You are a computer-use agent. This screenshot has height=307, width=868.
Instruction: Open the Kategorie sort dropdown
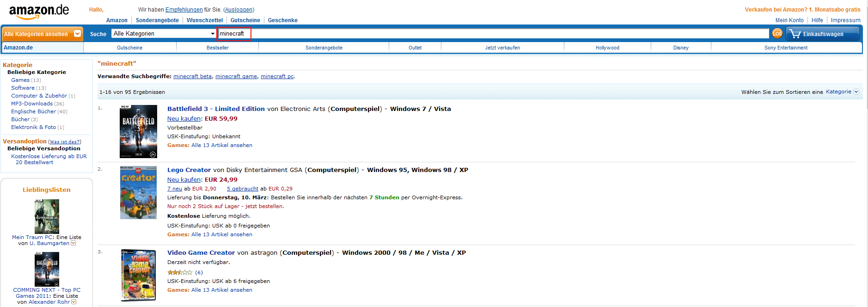pyautogui.click(x=842, y=92)
